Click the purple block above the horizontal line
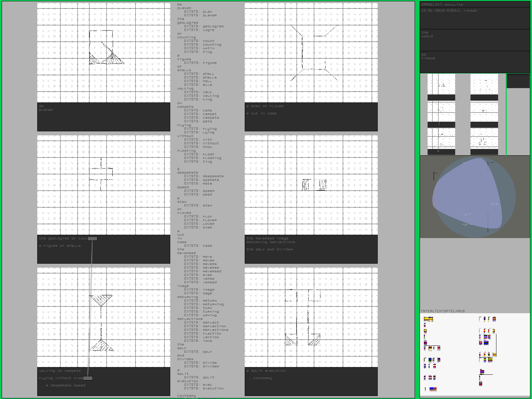 pos(482,372)
